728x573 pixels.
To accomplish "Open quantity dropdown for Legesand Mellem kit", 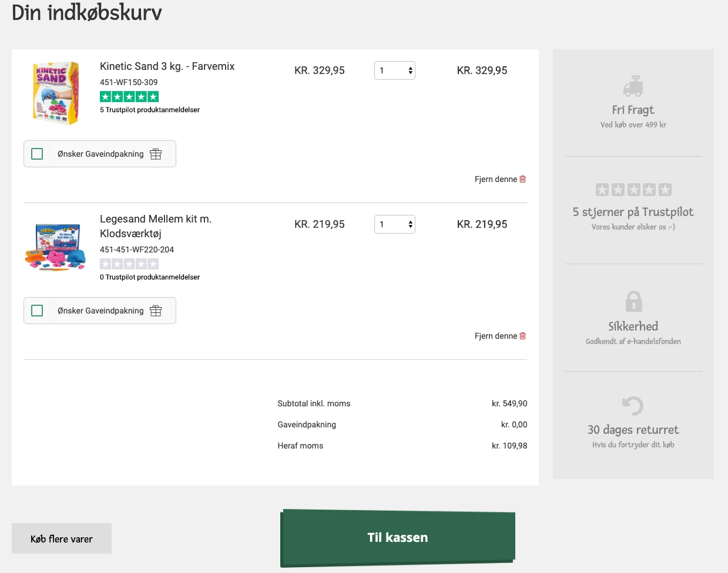I will click(x=395, y=224).
